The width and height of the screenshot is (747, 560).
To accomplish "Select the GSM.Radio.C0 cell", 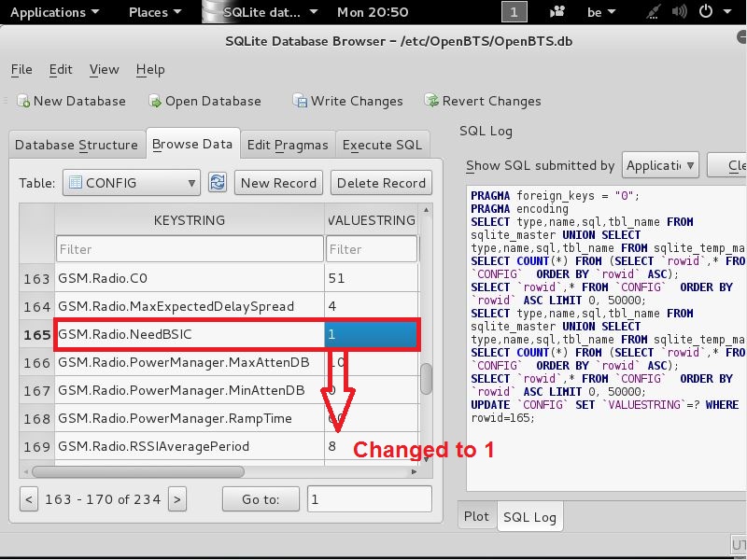I will point(190,278).
